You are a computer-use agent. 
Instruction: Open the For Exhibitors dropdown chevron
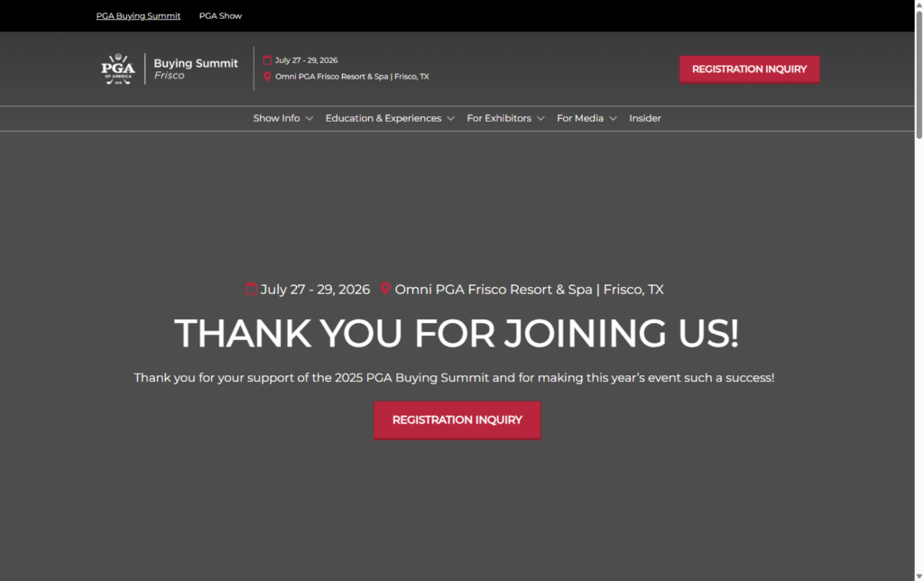pyautogui.click(x=541, y=118)
